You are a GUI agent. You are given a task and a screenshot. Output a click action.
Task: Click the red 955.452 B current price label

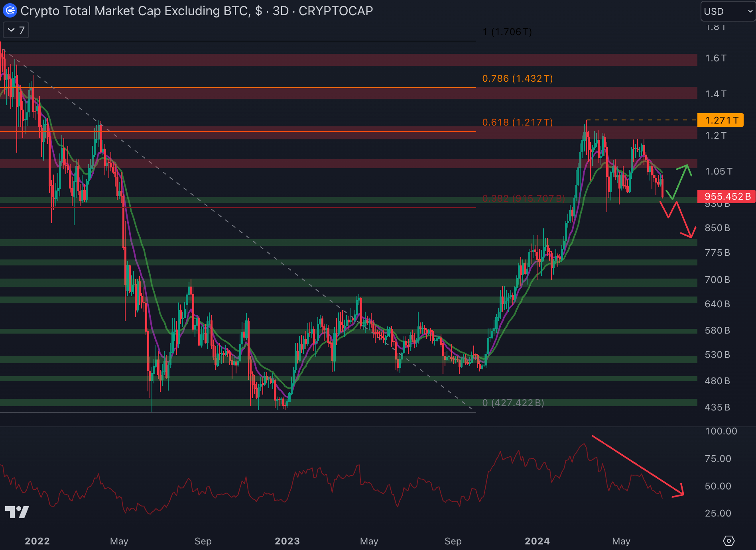(x=726, y=196)
